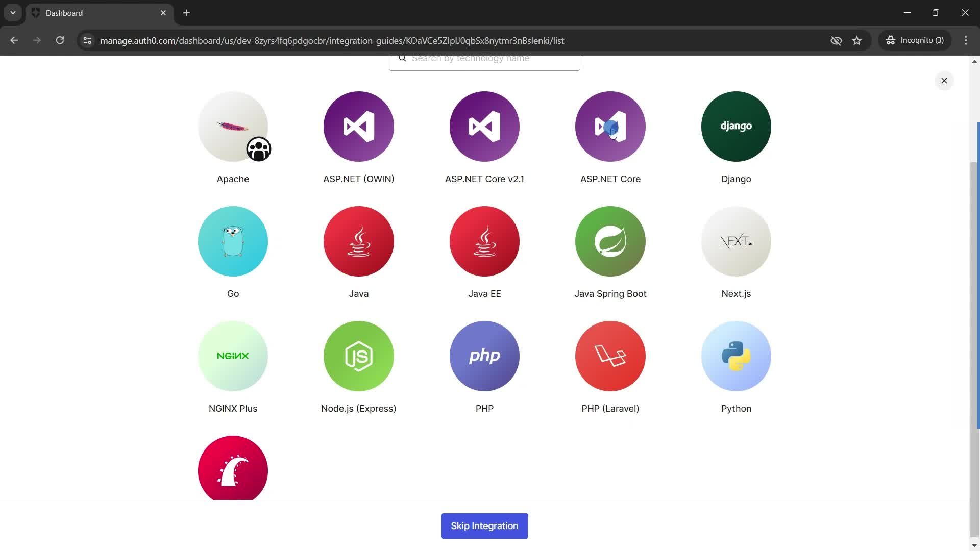Pick the Java technology icon
The width and height of the screenshot is (980, 551).
tap(359, 241)
